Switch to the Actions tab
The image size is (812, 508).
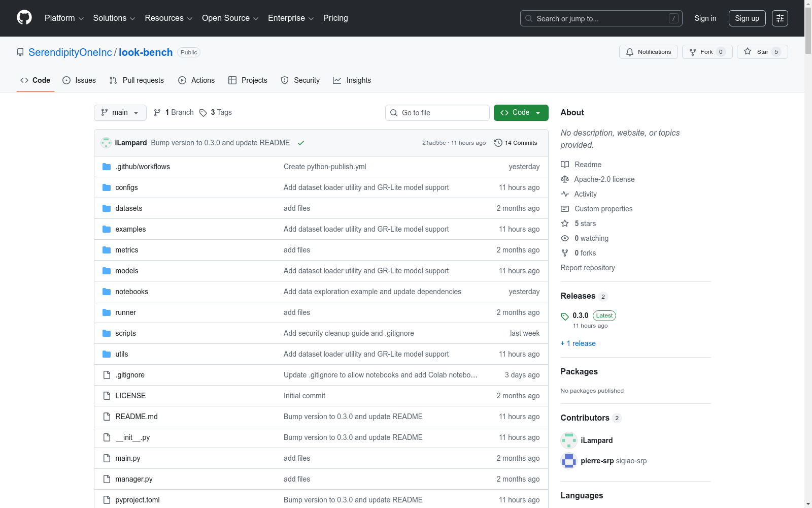196,80
